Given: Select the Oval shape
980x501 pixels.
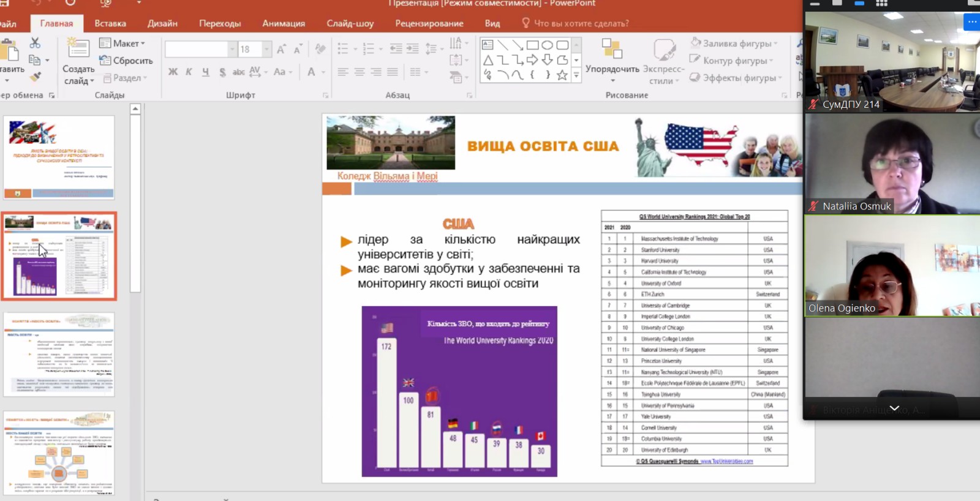Looking at the screenshot, I should pos(547,45).
